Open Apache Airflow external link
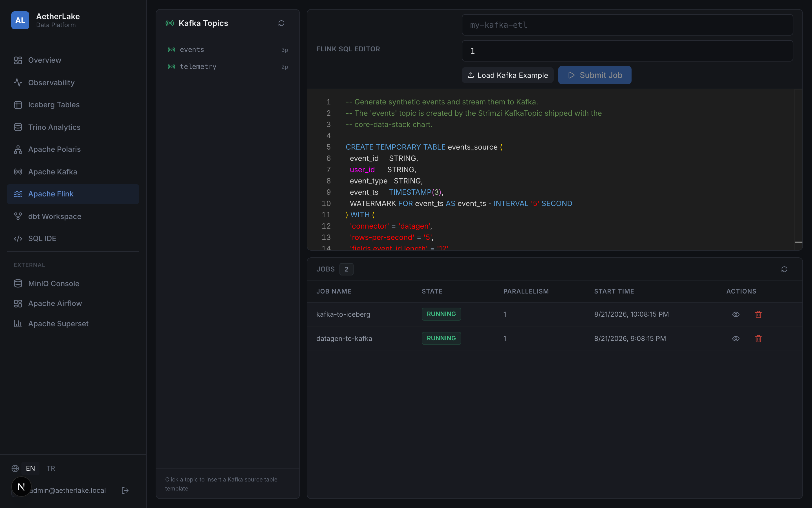Viewport: 812px width, 508px height. (x=73, y=303)
